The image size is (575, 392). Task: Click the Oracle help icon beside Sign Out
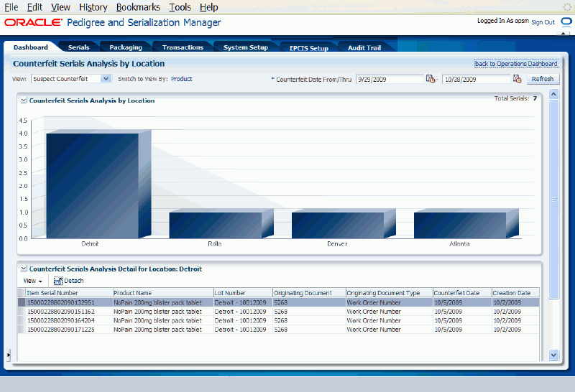(x=566, y=22)
